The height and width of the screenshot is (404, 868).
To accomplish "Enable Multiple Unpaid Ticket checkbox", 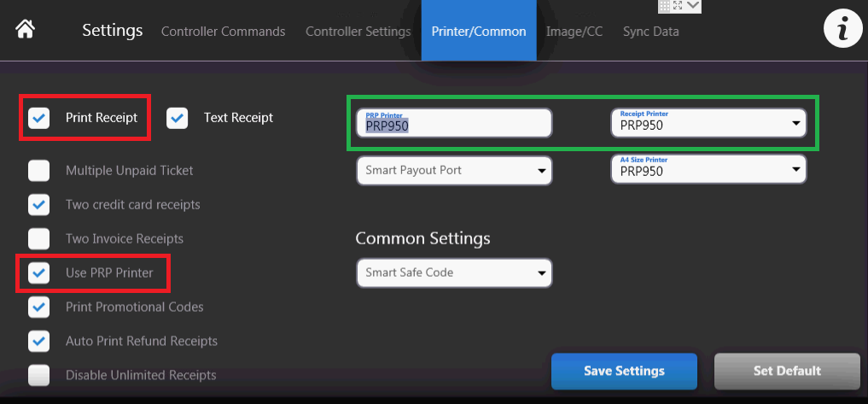I will (x=38, y=171).
